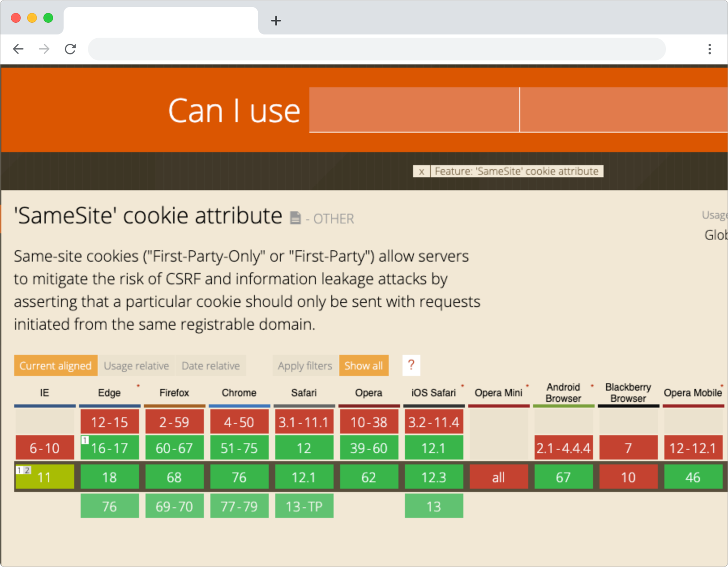Image resolution: width=728 pixels, height=567 pixels.
Task: Open the question mark help button
Action: [x=411, y=365]
